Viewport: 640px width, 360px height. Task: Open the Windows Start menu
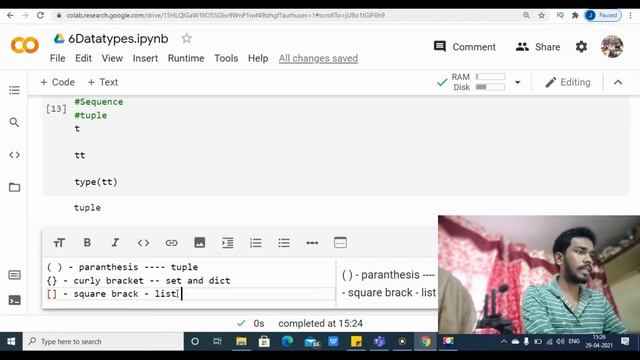point(11,341)
